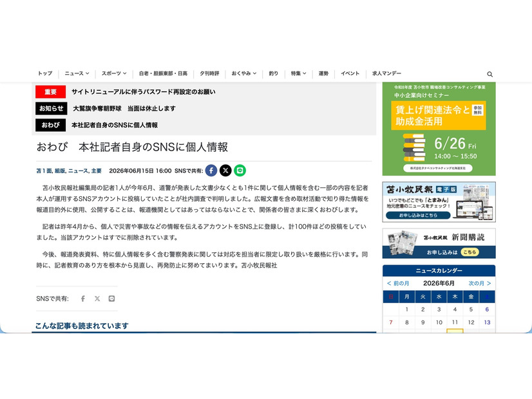Select June 11 in calendar

tap(455, 322)
